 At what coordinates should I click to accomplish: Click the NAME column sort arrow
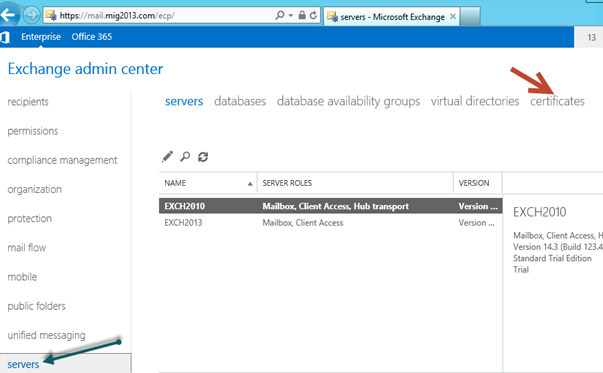[x=250, y=184]
